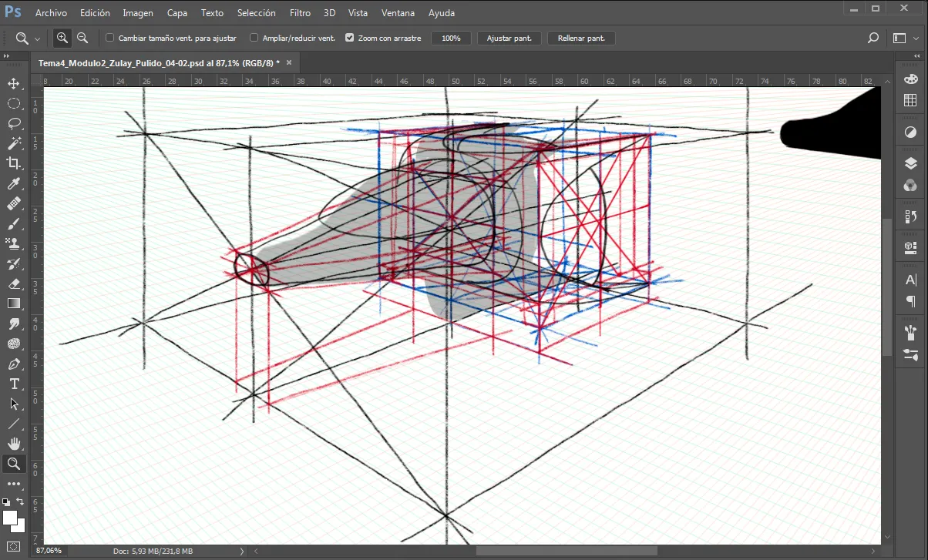Click Ajustar pant. button
Viewport: 928px width, 560px height.
pos(509,38)
